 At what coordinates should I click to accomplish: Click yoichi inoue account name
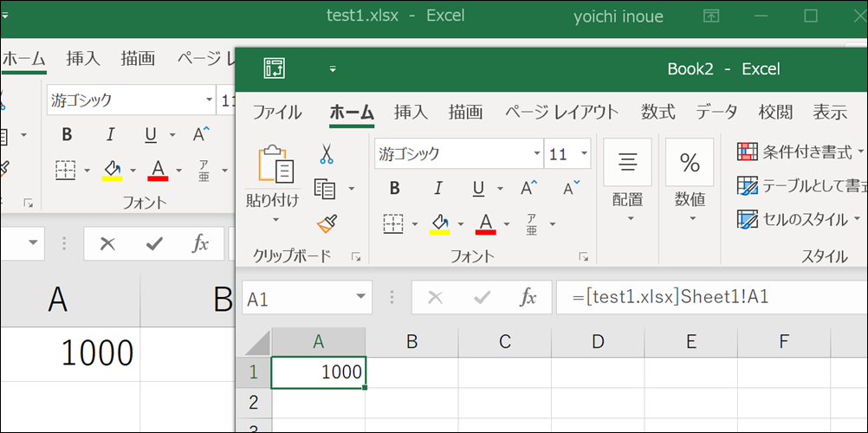point(619,16)
